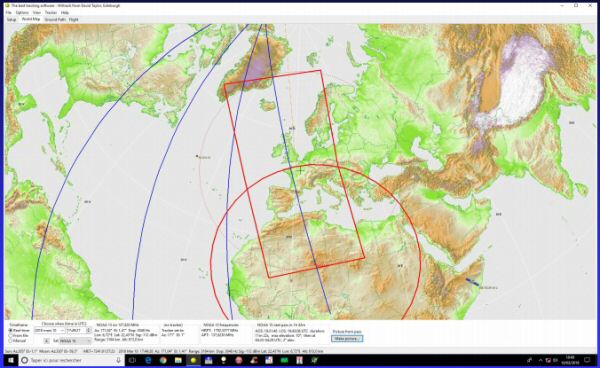This screenshot has height=368, width=600.
Task: Click the small button left of Sat
Action: [x=47, y=341]
